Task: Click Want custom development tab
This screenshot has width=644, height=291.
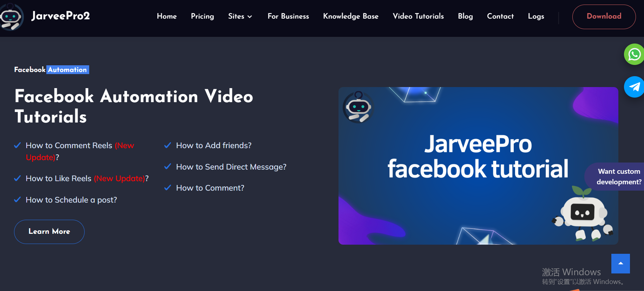Action: point(615,177)
